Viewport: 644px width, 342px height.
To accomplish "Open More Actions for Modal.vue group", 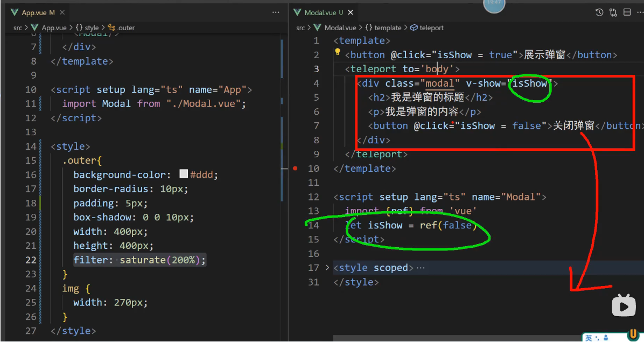I will click(x=640, y=12).
